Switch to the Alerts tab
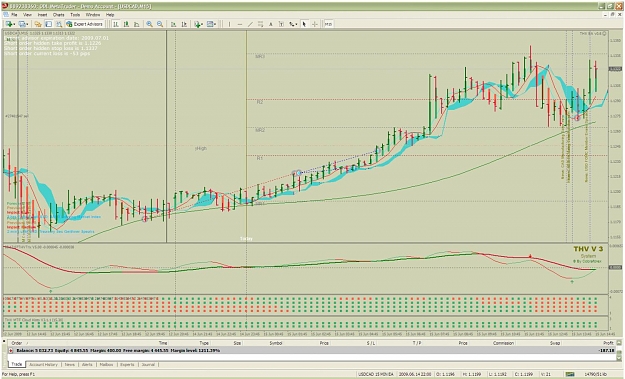 point(87,364)
